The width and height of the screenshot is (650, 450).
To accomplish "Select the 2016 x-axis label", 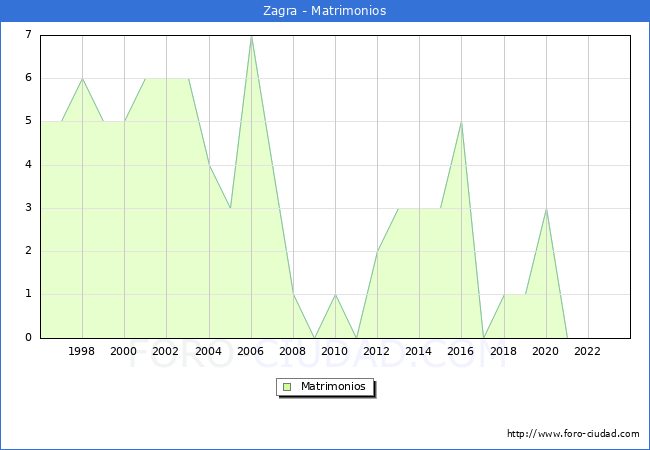I will 461,351.
